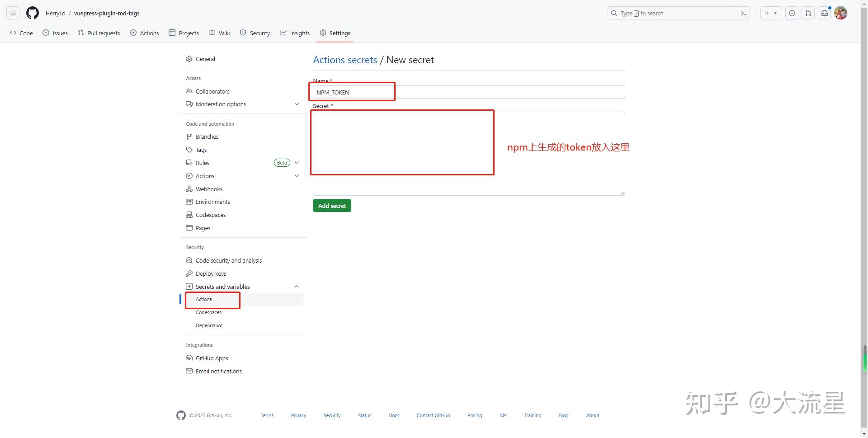Viewport: 868px width, 438px height.
Task: Click the Codespaces sidebar icon
Action: click(x=189, y=215)
